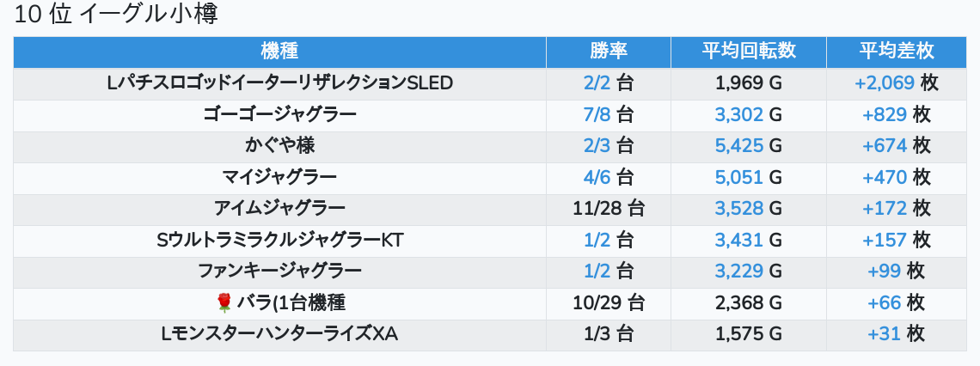Click the 11/28 台 win rate cell
The width and height of the screenshot is (980, 366).
pyautogui.click(x=608, y=209)
